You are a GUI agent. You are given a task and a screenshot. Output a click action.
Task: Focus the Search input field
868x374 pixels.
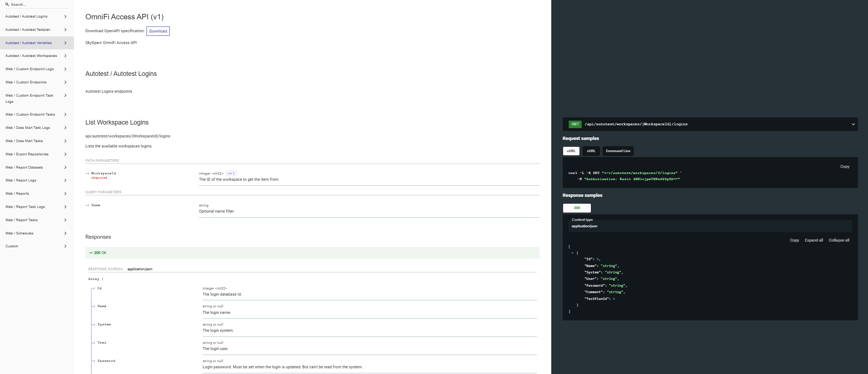(x=39, y=4)
